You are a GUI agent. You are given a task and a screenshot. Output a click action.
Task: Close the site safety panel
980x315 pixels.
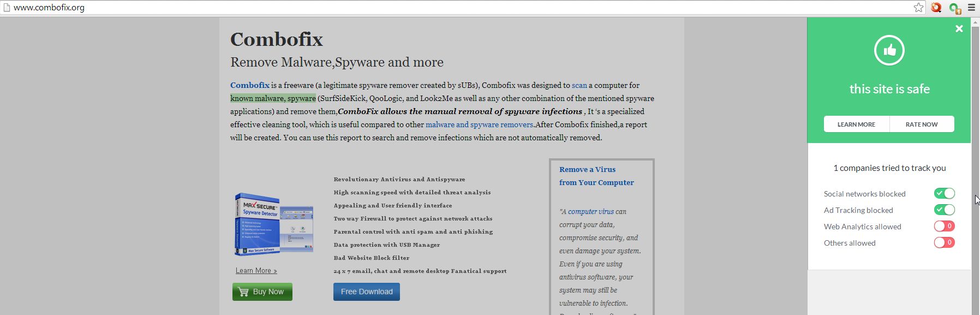(959, 29)
